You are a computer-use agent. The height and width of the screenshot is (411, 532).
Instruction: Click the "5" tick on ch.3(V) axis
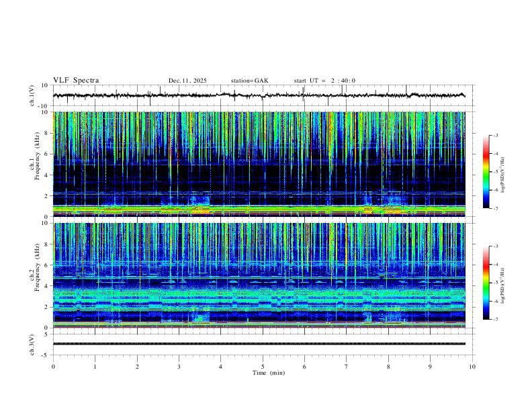click(47, 334)
